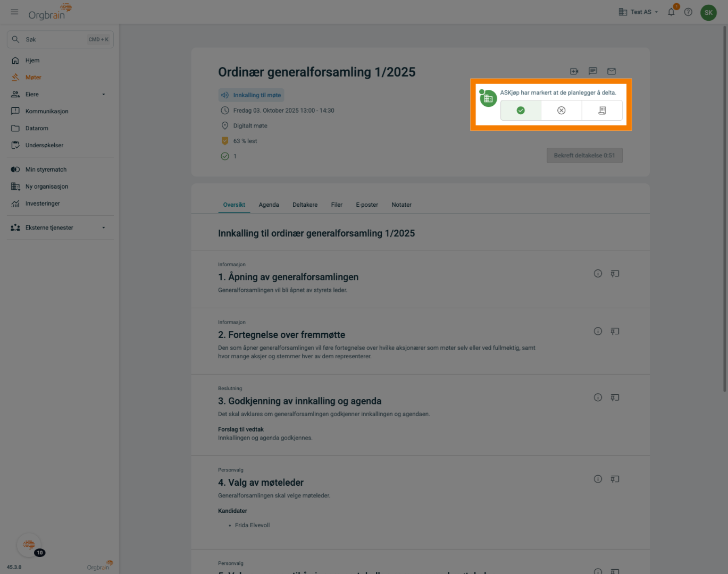Click the Bekreft deltakelse button

(x=584, y=156)
